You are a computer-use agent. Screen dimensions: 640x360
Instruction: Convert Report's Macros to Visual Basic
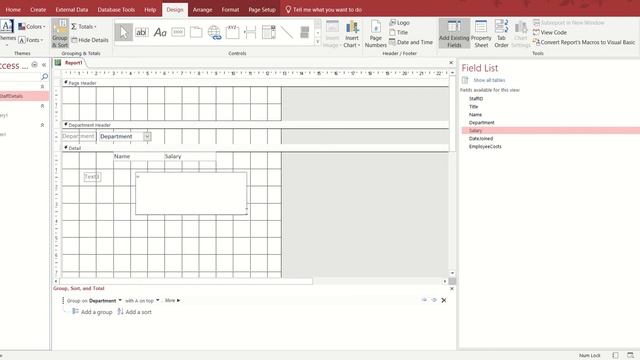pos(584,42)
